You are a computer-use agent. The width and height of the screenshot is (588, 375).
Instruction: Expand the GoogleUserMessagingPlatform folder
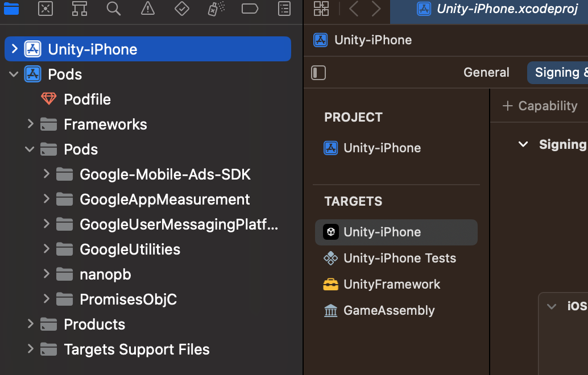tap(46, 224)
